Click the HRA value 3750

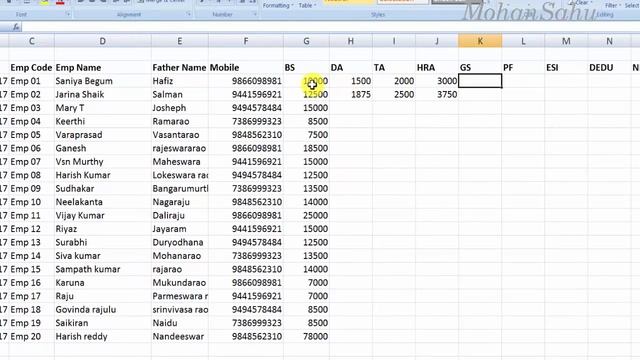tap(437, 94)
